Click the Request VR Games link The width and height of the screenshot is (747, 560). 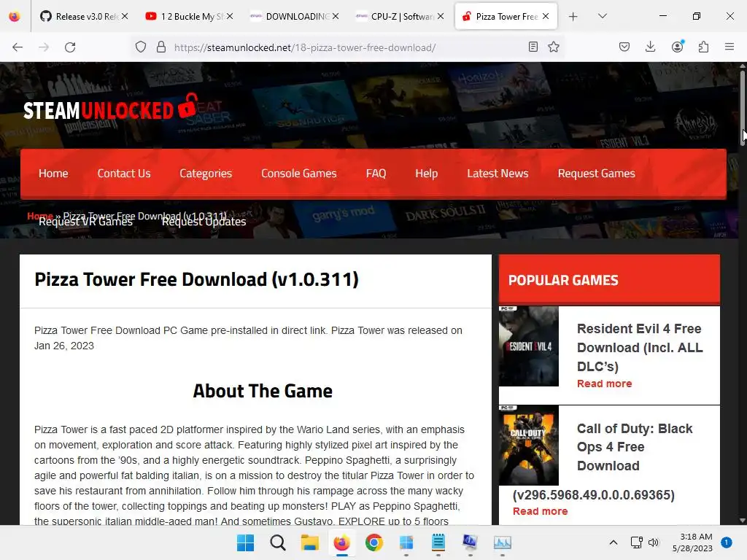click(x=86, y=222)
